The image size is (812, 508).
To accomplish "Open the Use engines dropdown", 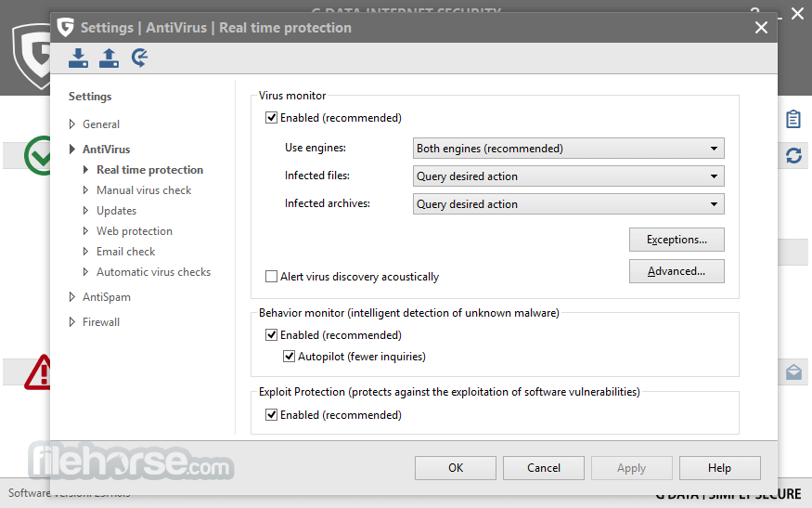I will [568, 149].
